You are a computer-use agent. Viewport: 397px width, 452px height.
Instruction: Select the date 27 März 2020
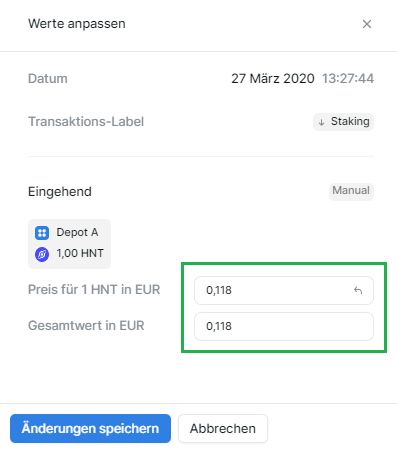click(x=273, y=79)
